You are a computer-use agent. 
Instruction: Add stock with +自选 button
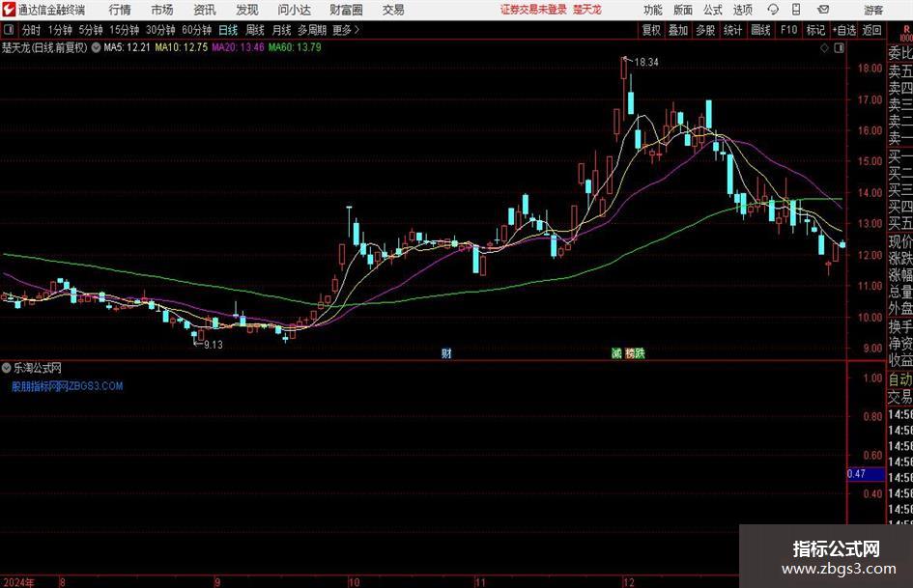point(844,30)
